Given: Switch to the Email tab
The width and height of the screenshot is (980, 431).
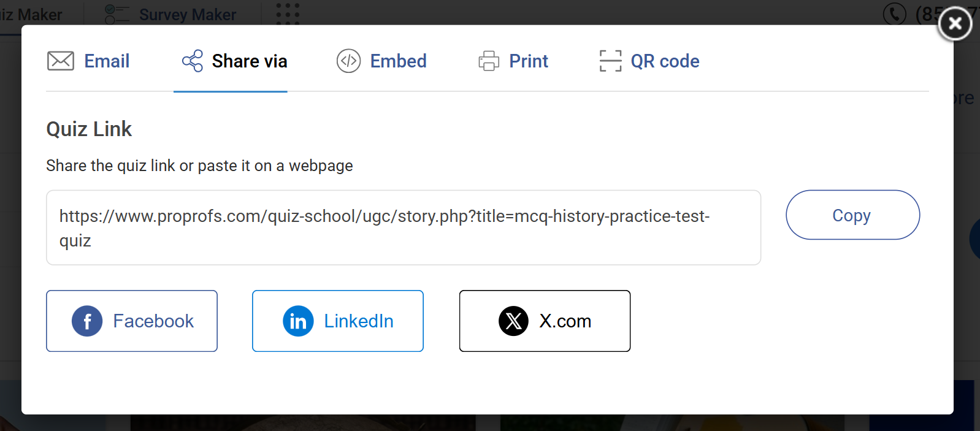Looking at the screenshot, I should click(107, 61).
